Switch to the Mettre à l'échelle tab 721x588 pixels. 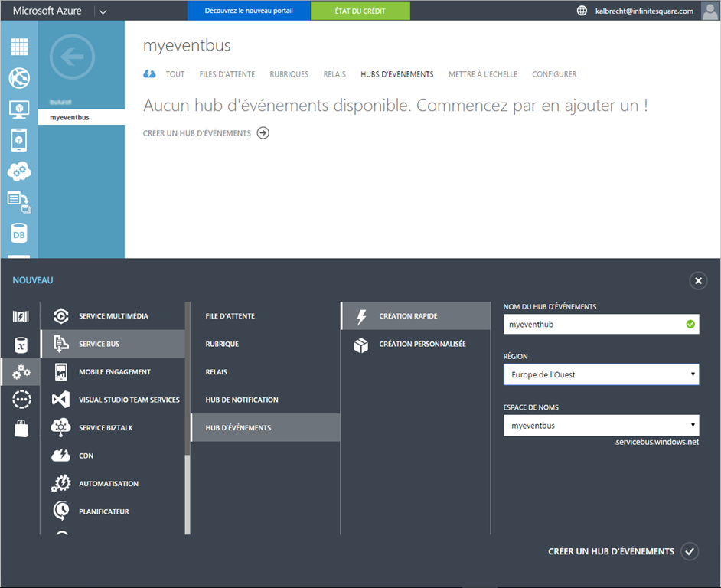pyautogui.click(x=483, y=74)
